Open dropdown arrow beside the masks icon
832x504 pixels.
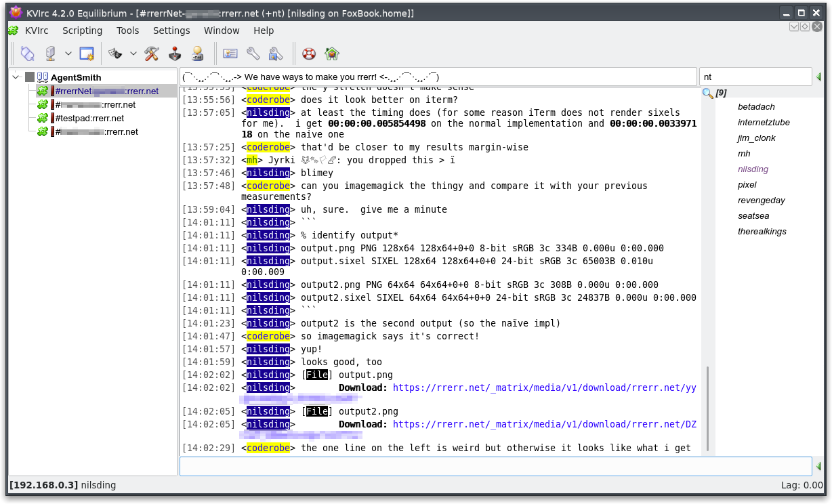(133, 54)
